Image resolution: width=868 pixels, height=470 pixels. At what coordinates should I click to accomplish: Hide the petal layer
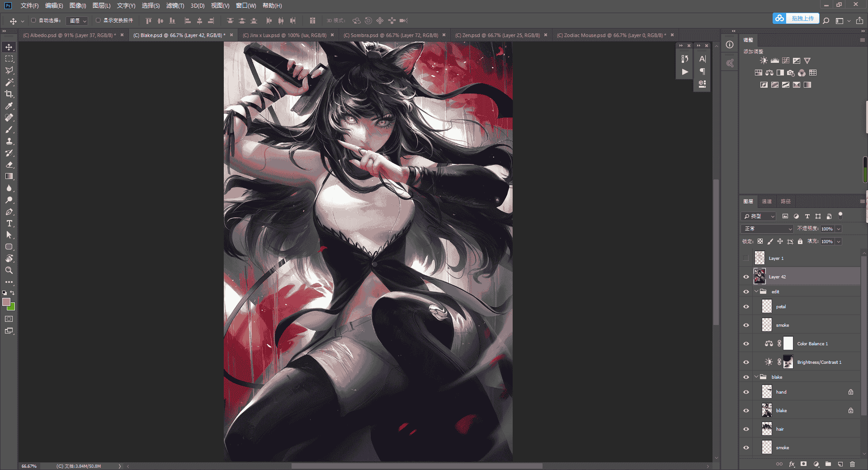(746, 307)
